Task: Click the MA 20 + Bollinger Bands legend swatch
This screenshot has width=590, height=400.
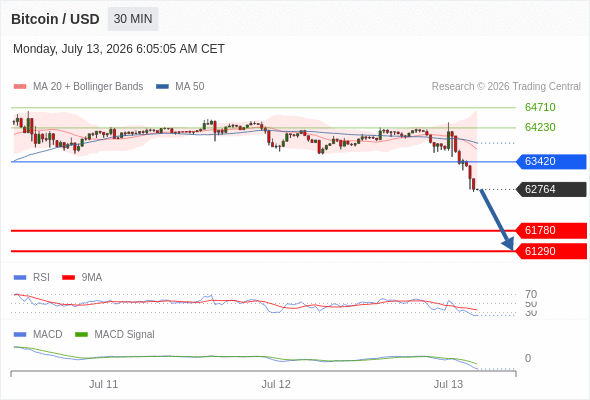Action: click(20, 87)
